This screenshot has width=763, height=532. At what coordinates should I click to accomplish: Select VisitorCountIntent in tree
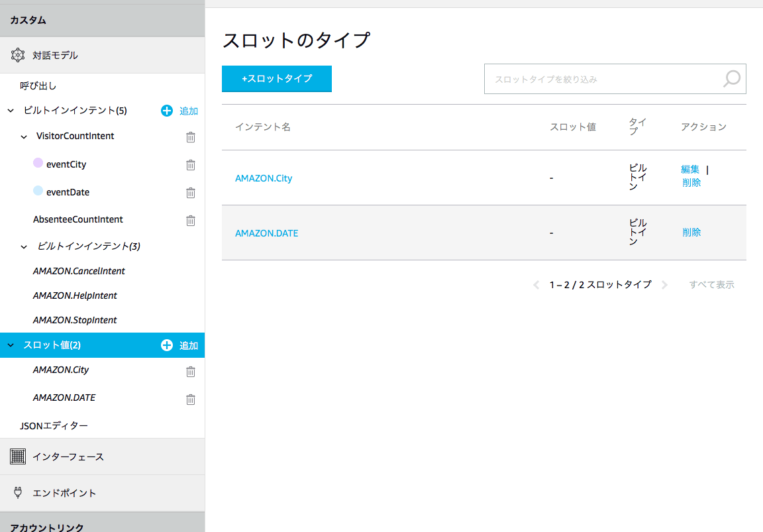[x=75, y=136]
